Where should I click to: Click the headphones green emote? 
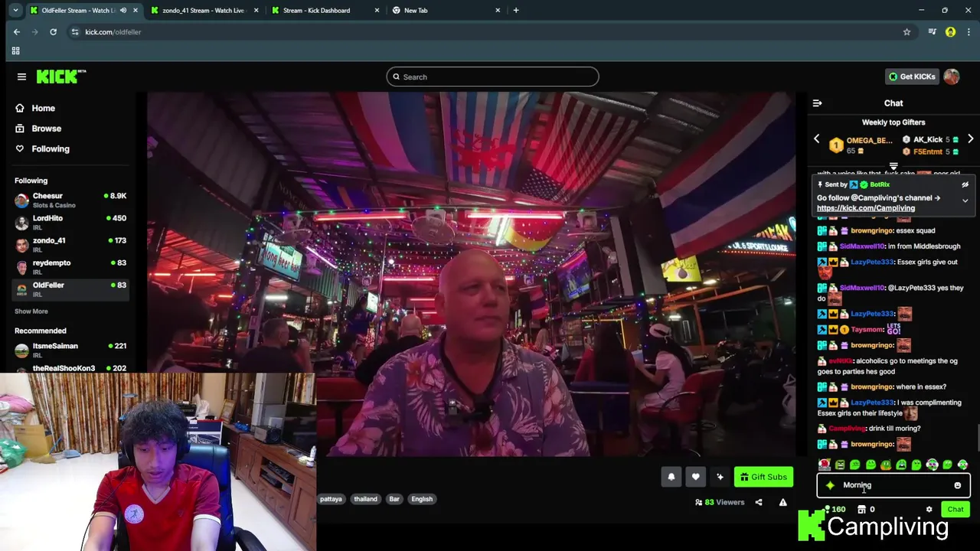click(932, 465)
